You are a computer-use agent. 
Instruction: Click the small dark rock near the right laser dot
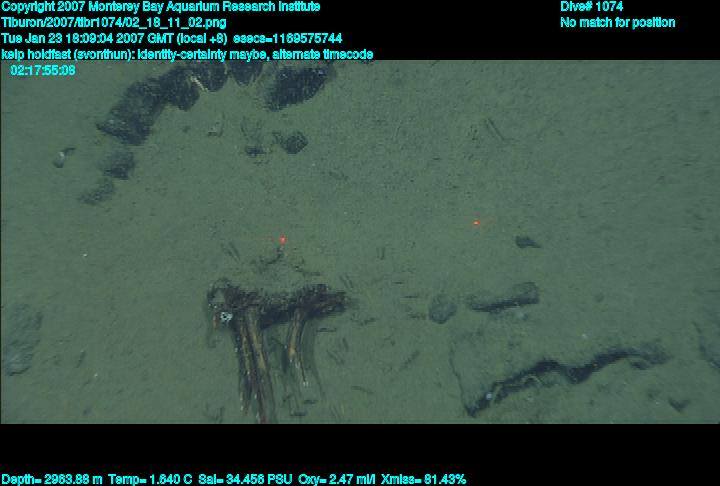[x=526, y=242]
